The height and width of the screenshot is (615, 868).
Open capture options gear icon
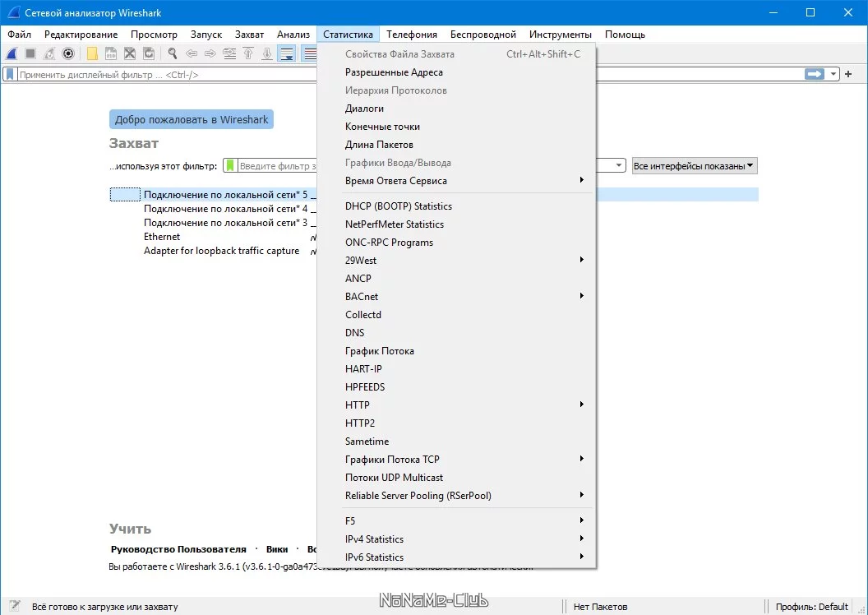click(x=68, y=53)
